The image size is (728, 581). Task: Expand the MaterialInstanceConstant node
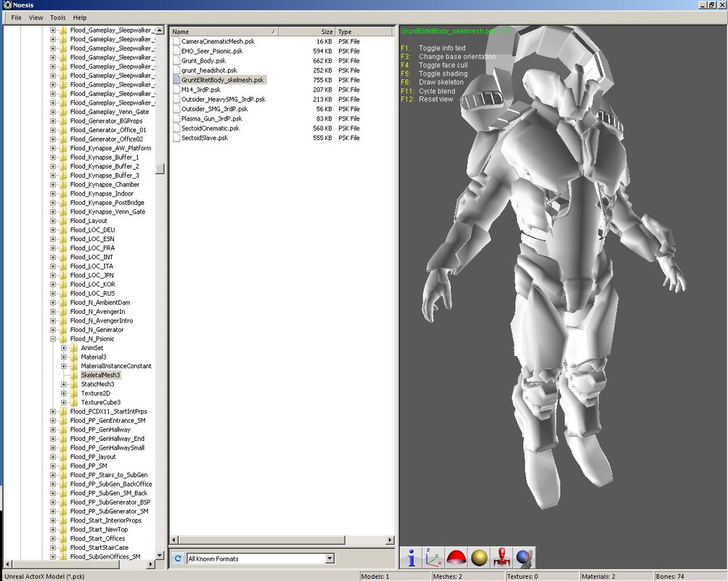(64, 366)
